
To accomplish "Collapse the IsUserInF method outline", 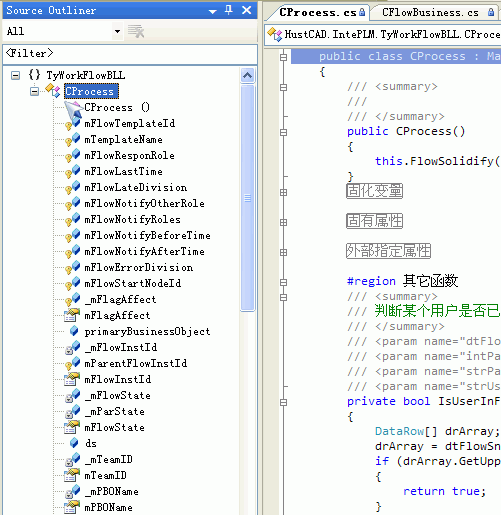I will tap(283, 402).
